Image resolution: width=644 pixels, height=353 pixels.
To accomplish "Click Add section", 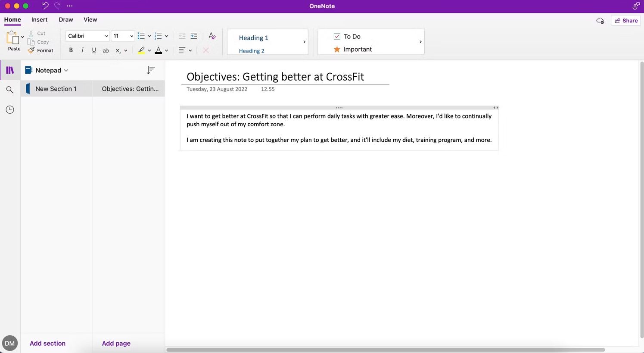I will tap(47, 343).
